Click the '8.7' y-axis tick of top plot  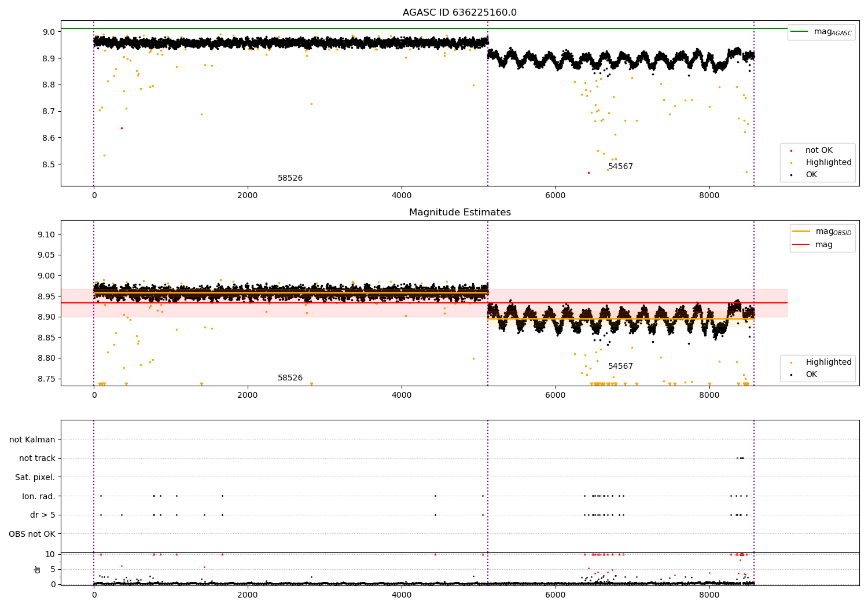point(49,111)
